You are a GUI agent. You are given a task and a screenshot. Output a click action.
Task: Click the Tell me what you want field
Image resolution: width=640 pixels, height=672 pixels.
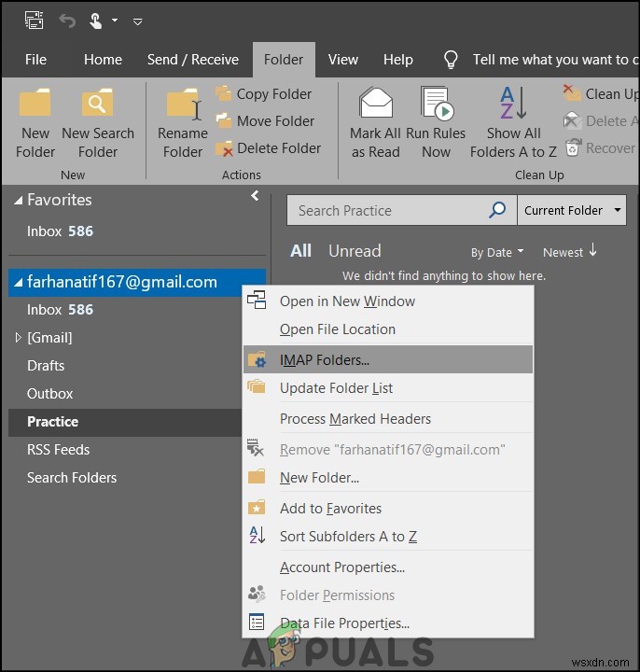(x=555, y=60)
